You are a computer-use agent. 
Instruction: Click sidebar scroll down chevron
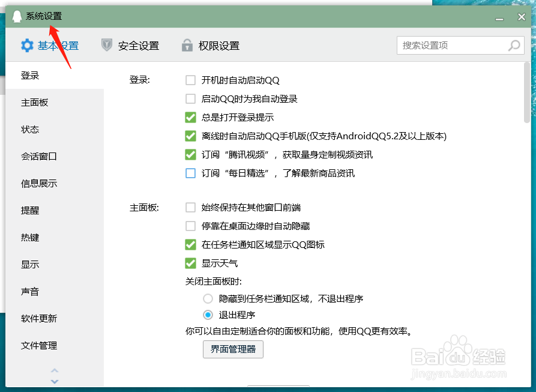point(55,381)
